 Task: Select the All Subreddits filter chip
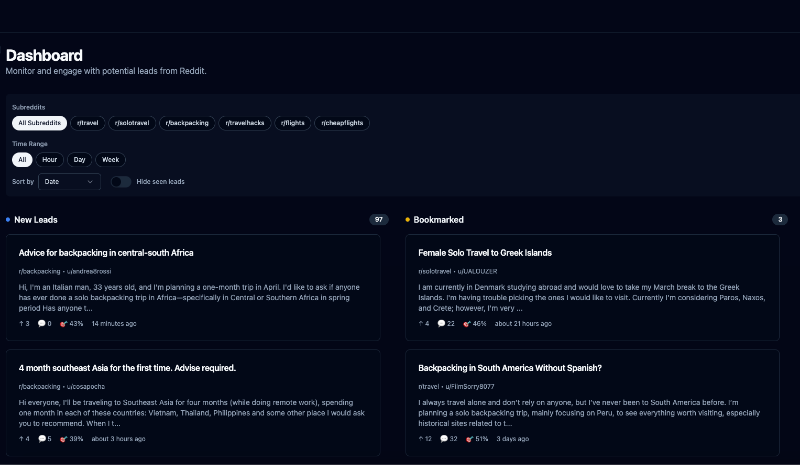[39, 123]
